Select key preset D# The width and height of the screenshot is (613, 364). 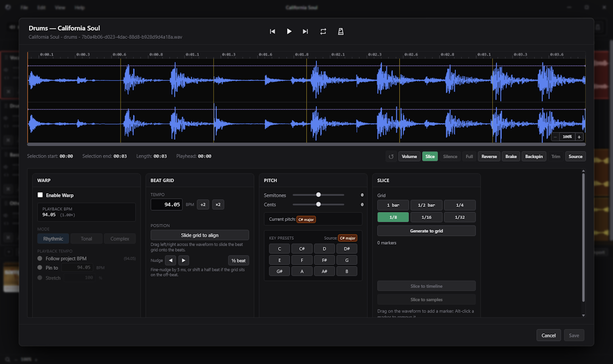click(347, 249)
